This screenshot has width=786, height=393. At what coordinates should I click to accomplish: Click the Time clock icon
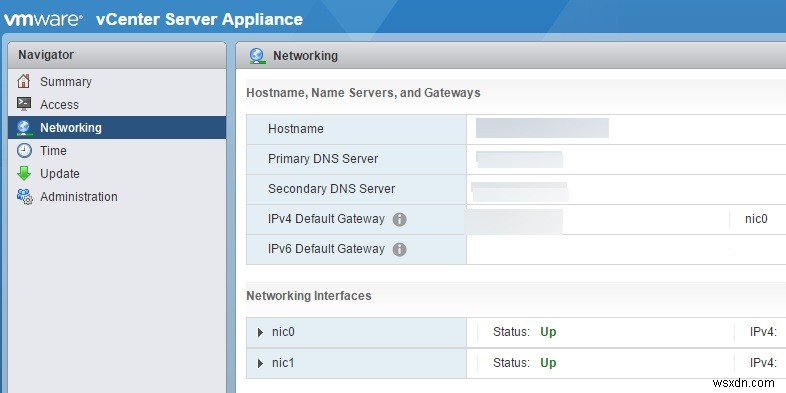(x=24, y=150)
